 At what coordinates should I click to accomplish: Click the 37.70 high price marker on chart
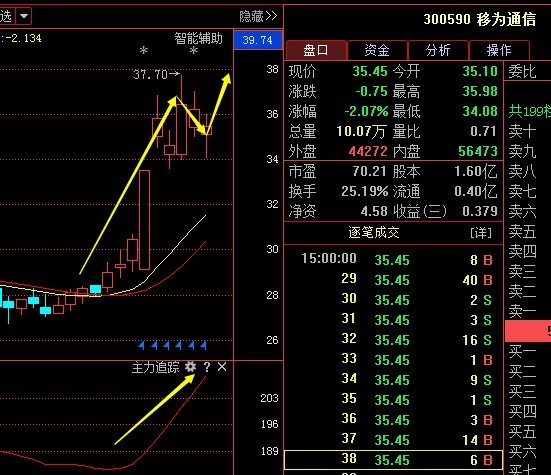pyautogui.click(x=156, y=74)
